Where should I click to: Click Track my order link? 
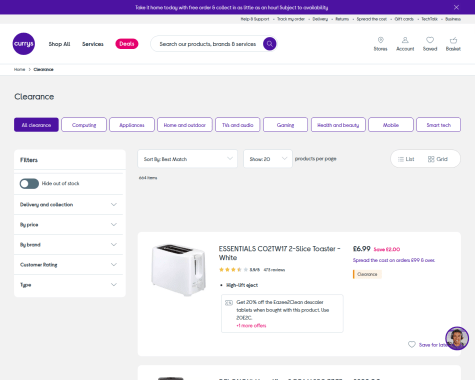tap(291, 19)
